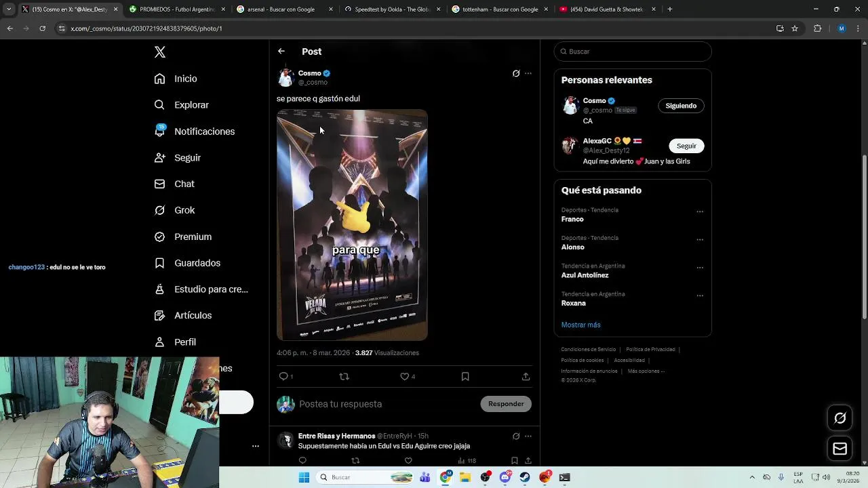Open new browser tab

670,9
